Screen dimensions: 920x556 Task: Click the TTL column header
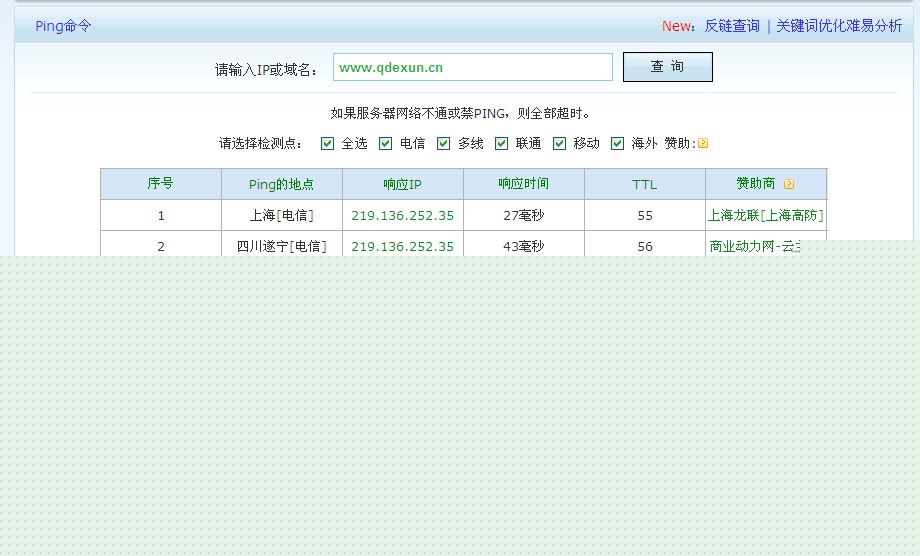(x=644, y=184)
